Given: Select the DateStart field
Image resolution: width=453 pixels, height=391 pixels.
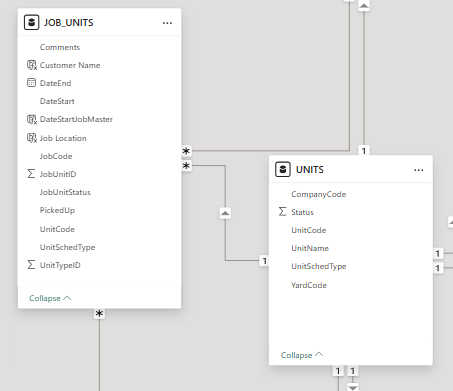Looking at the screenshot, I should click(x=57, y=101).
